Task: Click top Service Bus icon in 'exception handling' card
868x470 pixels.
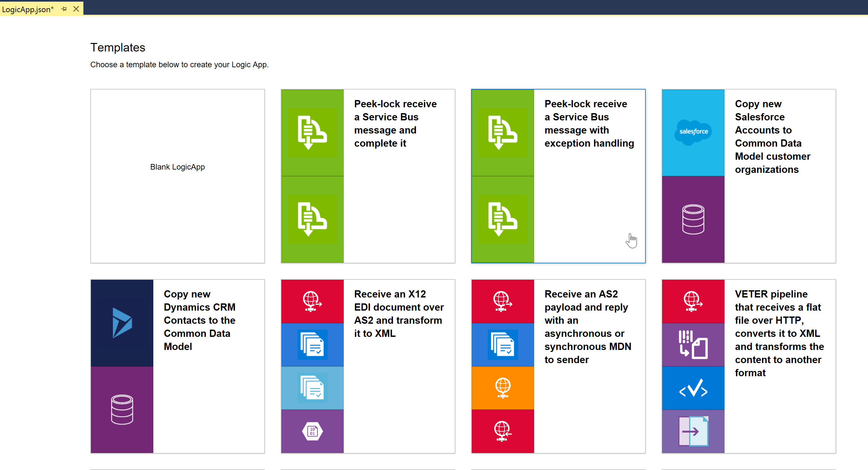Action: [x=502, y=133]
